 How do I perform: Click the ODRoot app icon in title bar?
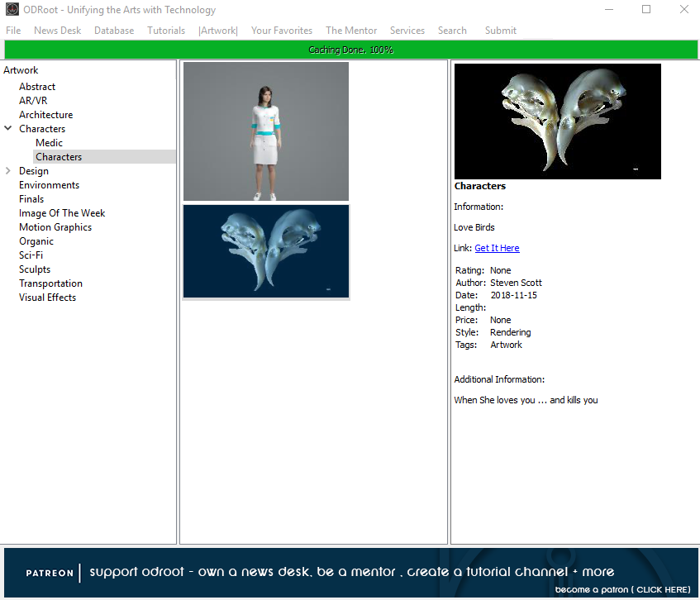click(12, 10)
